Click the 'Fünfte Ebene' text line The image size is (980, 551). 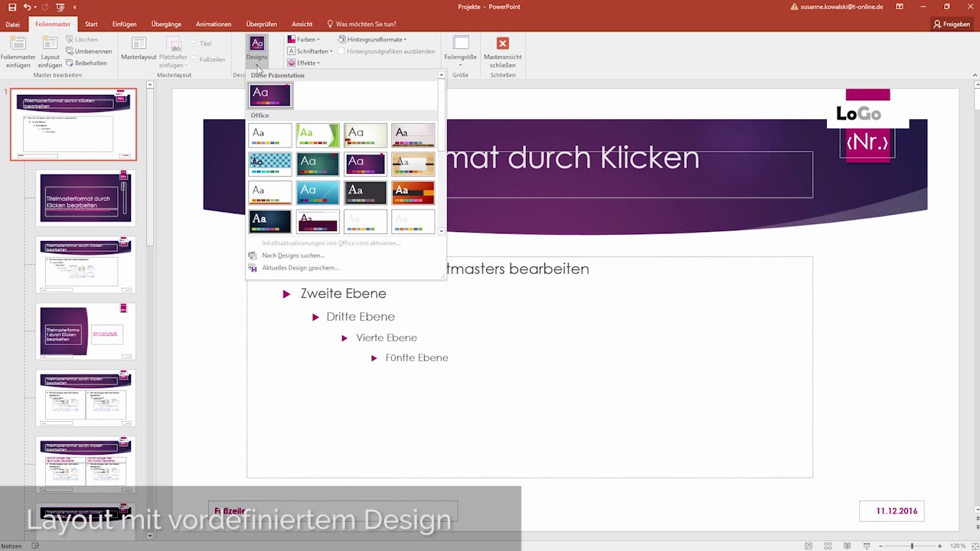416,357
